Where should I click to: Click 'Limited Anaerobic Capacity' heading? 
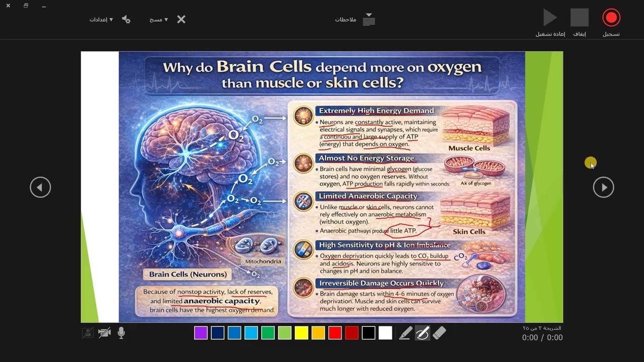coord(368,196)
